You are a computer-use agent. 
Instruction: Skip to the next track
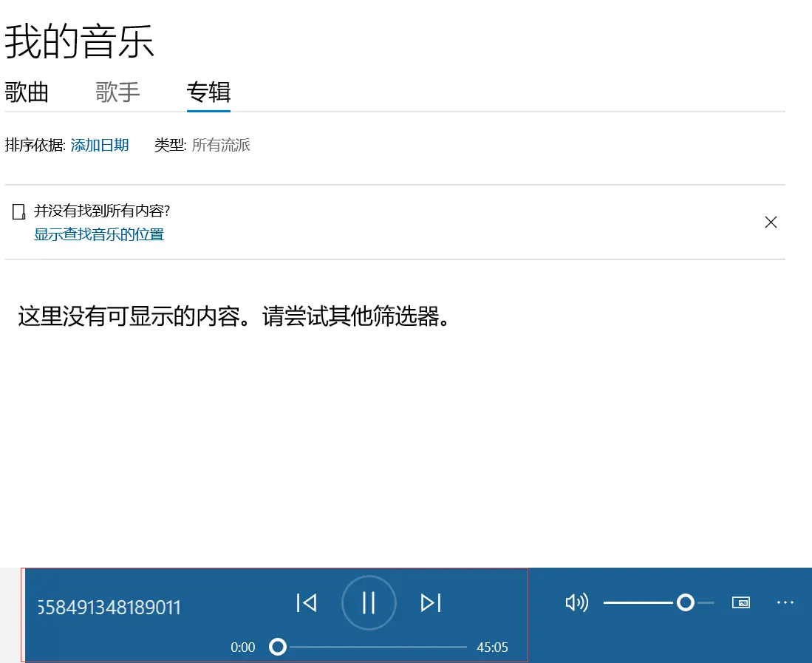431,603
